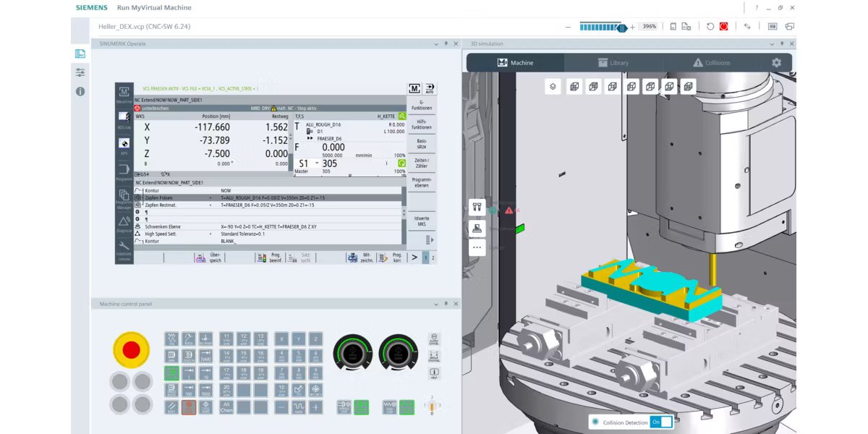
Task: Open SINUMERIK Operate panel dropdown chevron
Action: click(436, 43)
